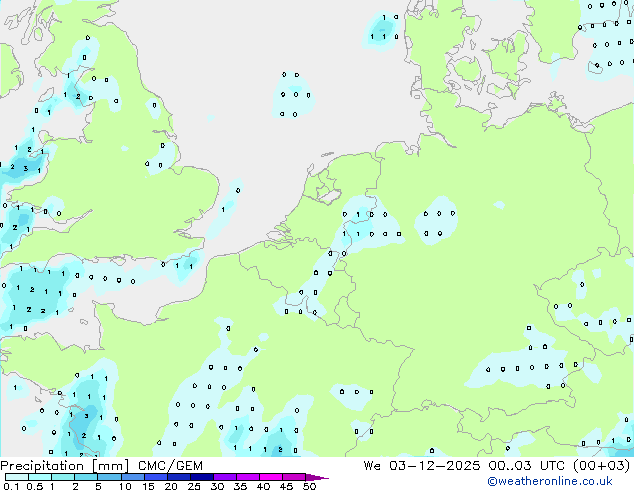This screenshot has width=634, height=490.
Task: Click the 40–45 mm magenta legend box
Action: 271,477
